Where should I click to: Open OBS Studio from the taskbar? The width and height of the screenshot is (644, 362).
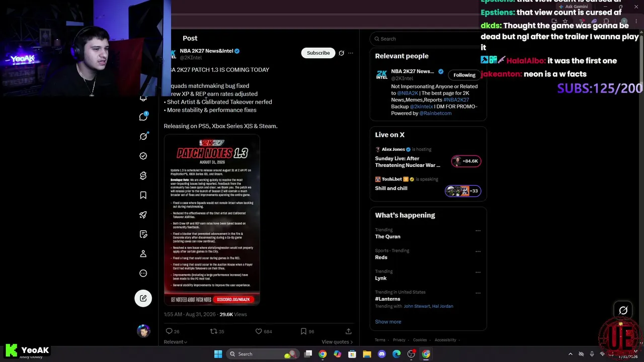[x=411, y=354]
